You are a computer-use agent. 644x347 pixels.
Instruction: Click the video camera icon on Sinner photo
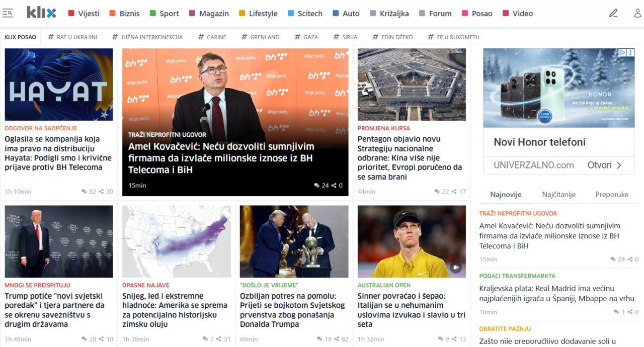pos(455,268)
